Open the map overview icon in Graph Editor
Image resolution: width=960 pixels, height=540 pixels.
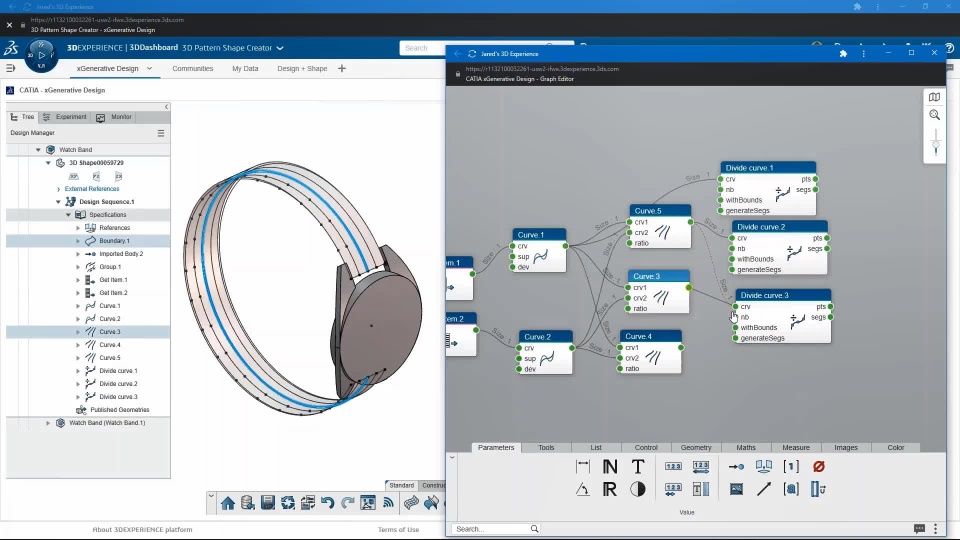click(x=934, y=97)
